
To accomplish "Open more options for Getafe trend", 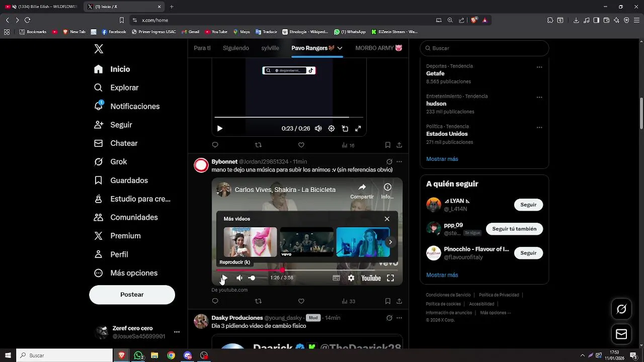I will tap(539, 67).
